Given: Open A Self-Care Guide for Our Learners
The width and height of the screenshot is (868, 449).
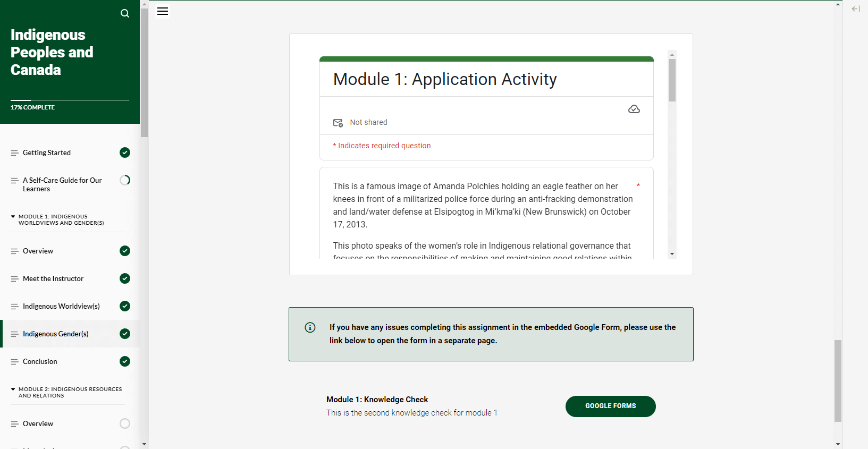Looking at the screenshot, I should 62,184.
